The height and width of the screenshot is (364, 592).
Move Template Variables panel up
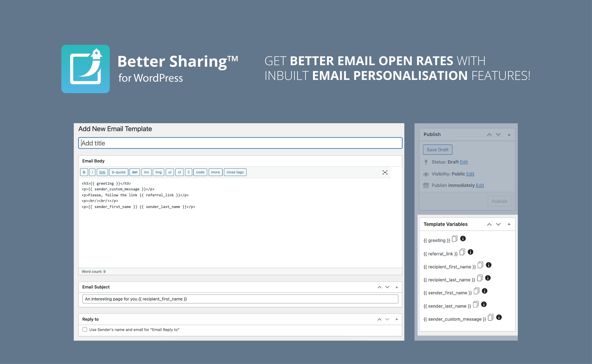(x=489, y=224)
